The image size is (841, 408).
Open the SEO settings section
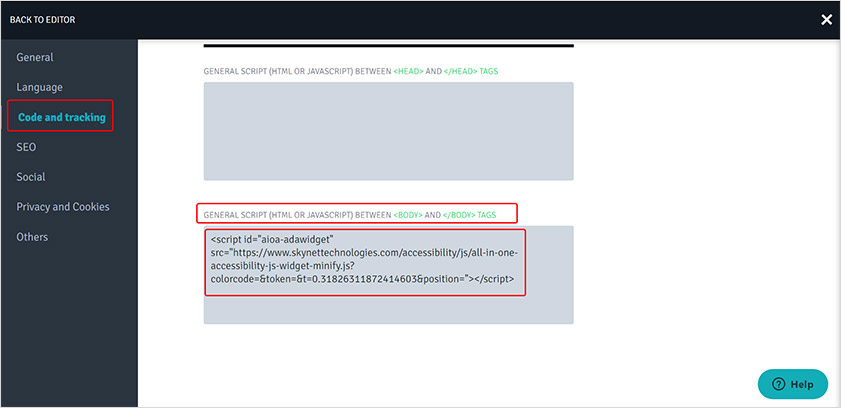tap(26, 147)
